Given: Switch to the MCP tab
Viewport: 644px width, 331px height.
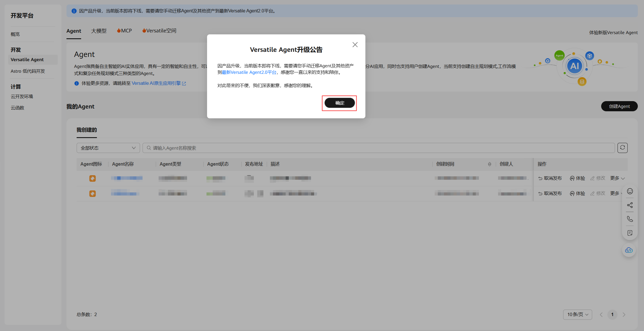Looking at the screenshot, I should (125, 31).
